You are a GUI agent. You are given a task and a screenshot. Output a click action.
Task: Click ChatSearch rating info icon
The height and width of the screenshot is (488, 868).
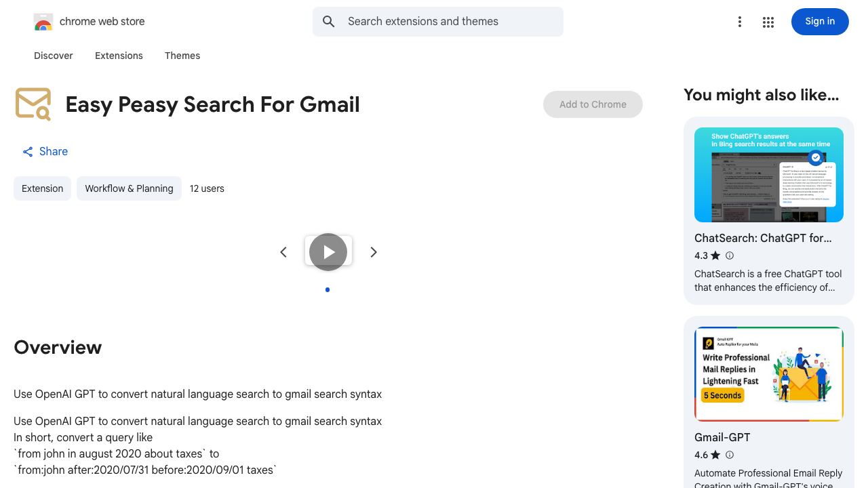[x=730, y=256]
